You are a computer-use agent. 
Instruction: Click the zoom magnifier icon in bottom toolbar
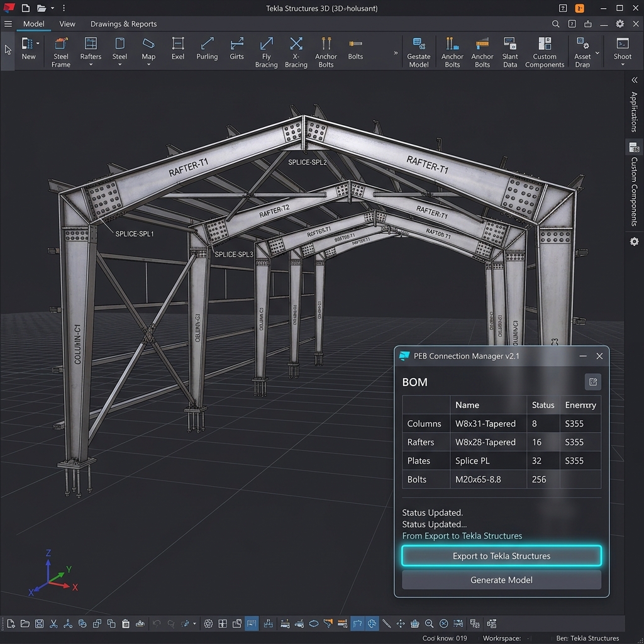(429, 623)
